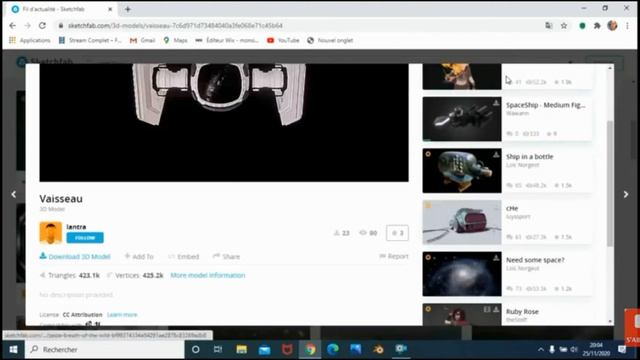Reload the Sketchfab page
Image resolution: width=640 pixels, height=360 pixels.
[x=42, y=25]
